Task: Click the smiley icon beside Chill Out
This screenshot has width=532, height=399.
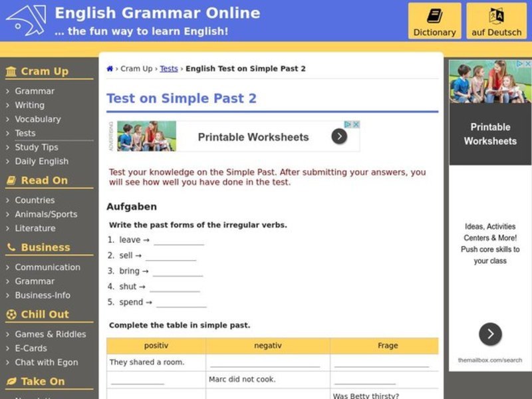Action: point(12,315)
